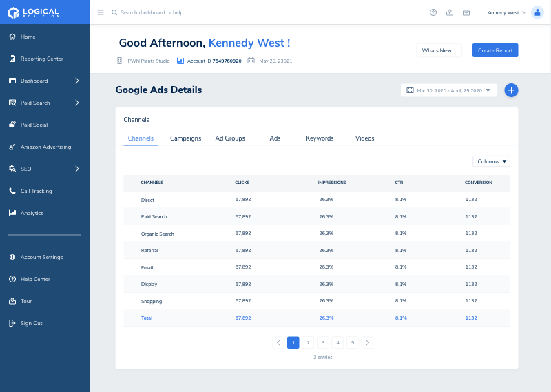Open the Columns dropdown
This screenshot has height=392, width=551.
point(491,161)
